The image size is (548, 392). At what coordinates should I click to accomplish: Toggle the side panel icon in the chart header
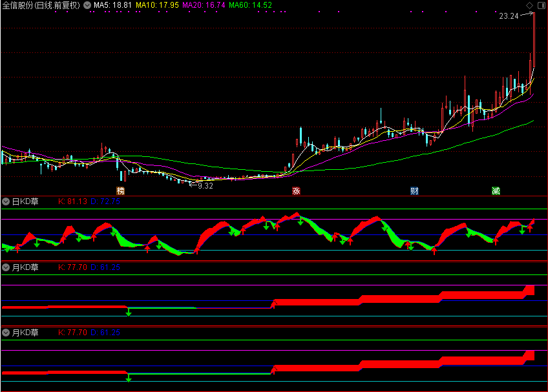(x=541, y=5)
